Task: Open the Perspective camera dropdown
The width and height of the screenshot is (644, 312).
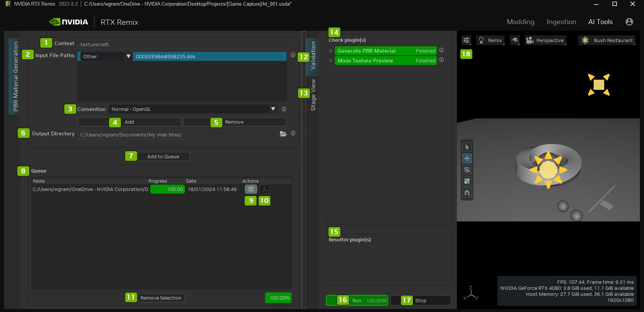Action: point(545,40)
